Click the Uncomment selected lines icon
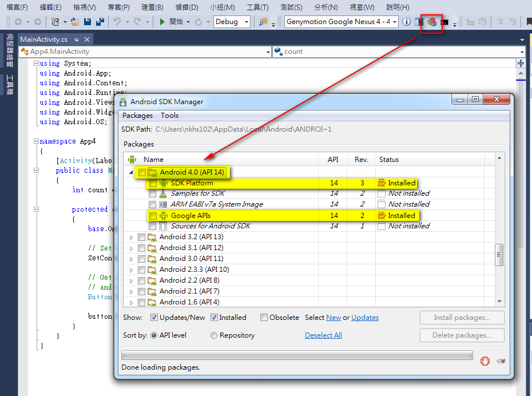532x396 pixels. coord(513,22)
